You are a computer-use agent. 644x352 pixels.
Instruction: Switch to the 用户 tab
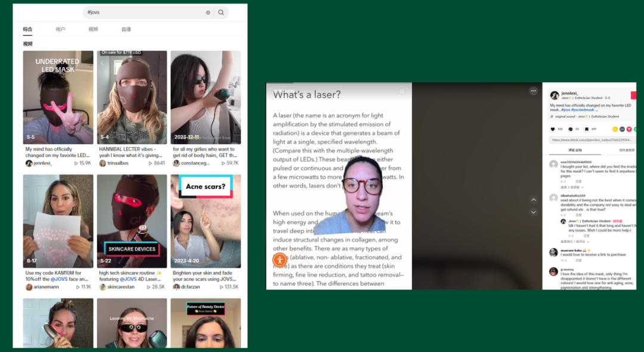point(60,29)
